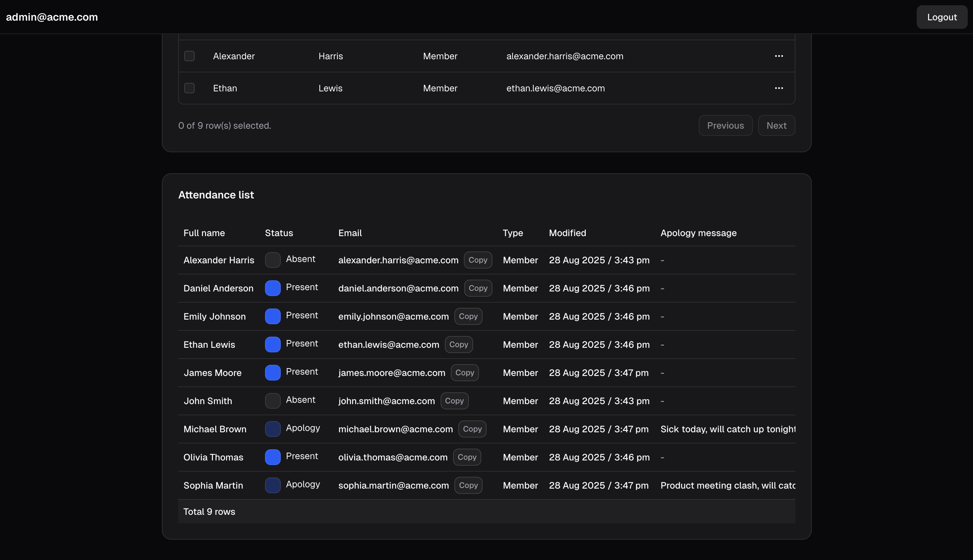Viewport: 973px width, 560px height.
Task: Copy daniel.anderson@acme.com email address
Action: [x=478, y=288]
